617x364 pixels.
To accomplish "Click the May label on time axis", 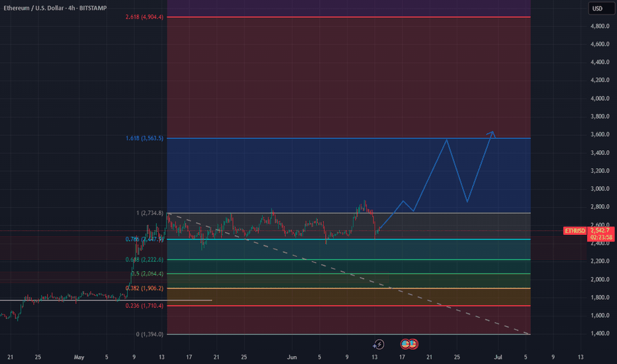I will click(x=79, y=357).
